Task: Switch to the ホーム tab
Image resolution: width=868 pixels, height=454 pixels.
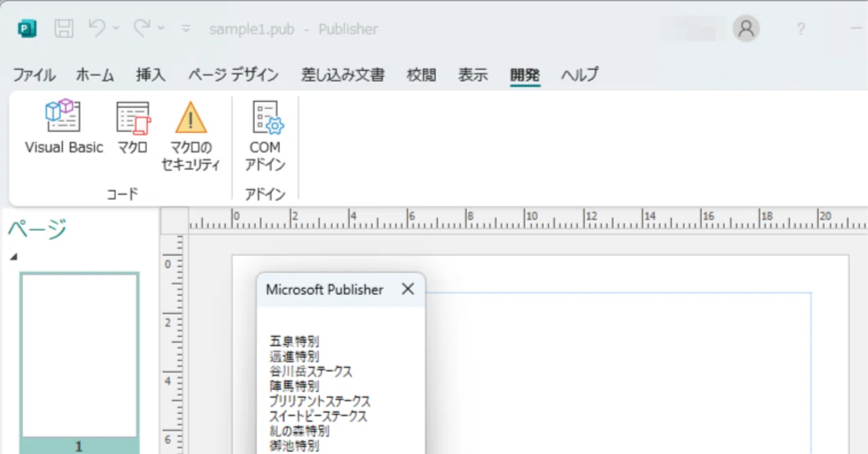Action: (95, 75)
